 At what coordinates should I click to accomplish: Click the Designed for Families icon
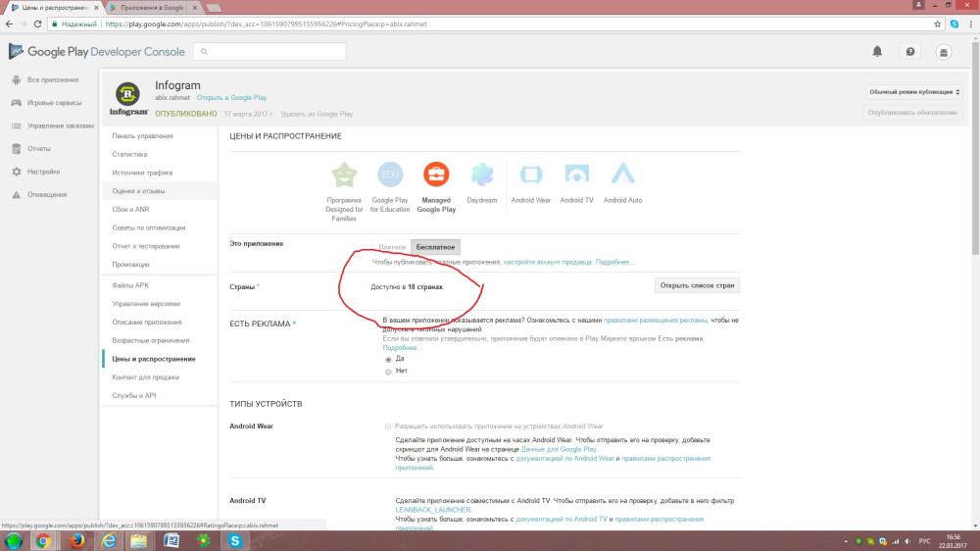coord(344,175)
